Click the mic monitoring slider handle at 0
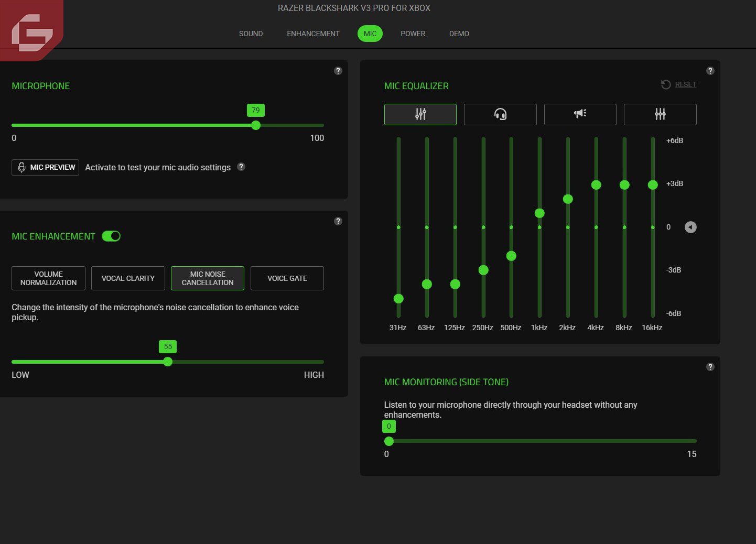The image size is (756, 544). 389,441
